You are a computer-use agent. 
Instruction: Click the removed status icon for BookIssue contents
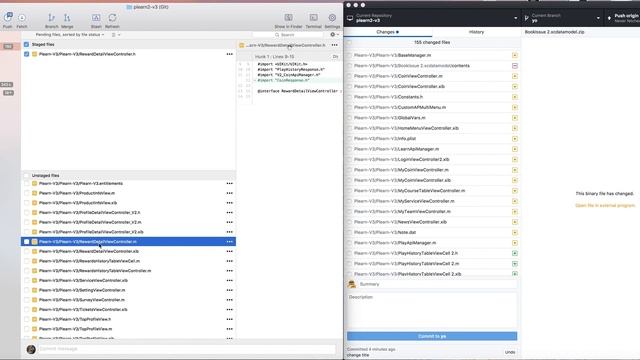coord(515,66)
